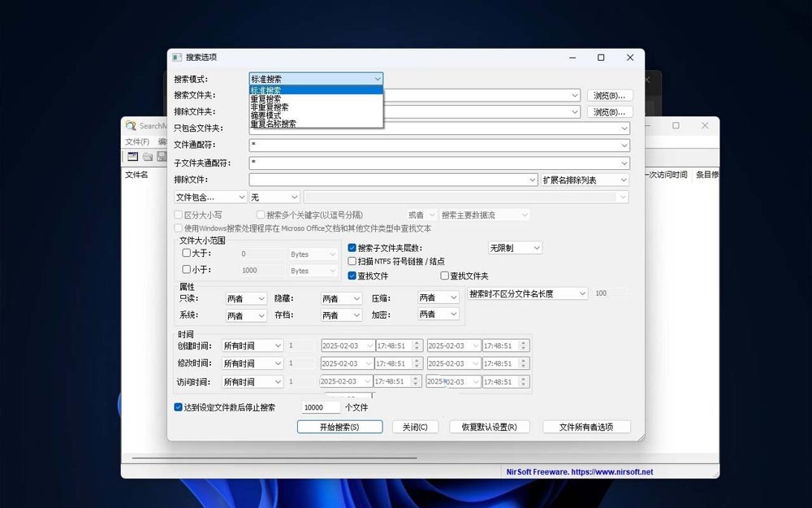Screen dimensions: 812x508
Task: Tick the 使用Windows搜索处理程序 checkbox
Action: pyautogui.click(x=178, y=228)
